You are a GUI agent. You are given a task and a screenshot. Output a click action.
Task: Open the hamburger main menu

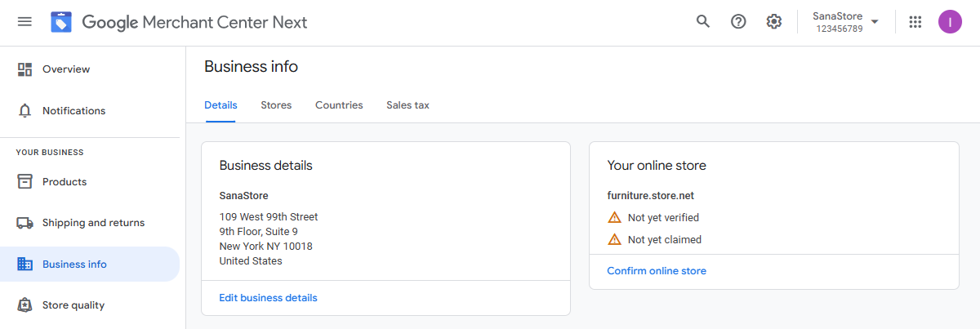(24, 22)
